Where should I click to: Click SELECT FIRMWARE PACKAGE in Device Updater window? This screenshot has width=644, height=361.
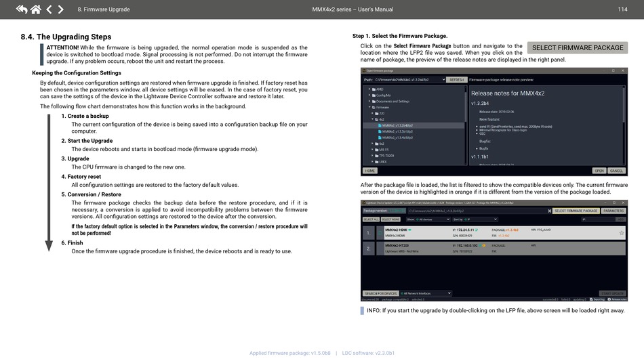[x=576, y=211]
